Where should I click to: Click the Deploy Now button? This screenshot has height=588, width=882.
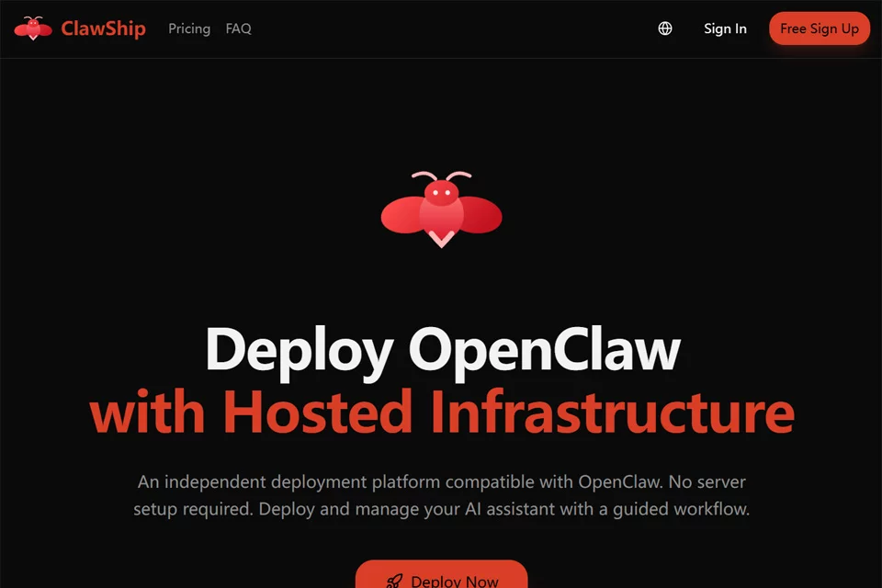coord(442,574)
